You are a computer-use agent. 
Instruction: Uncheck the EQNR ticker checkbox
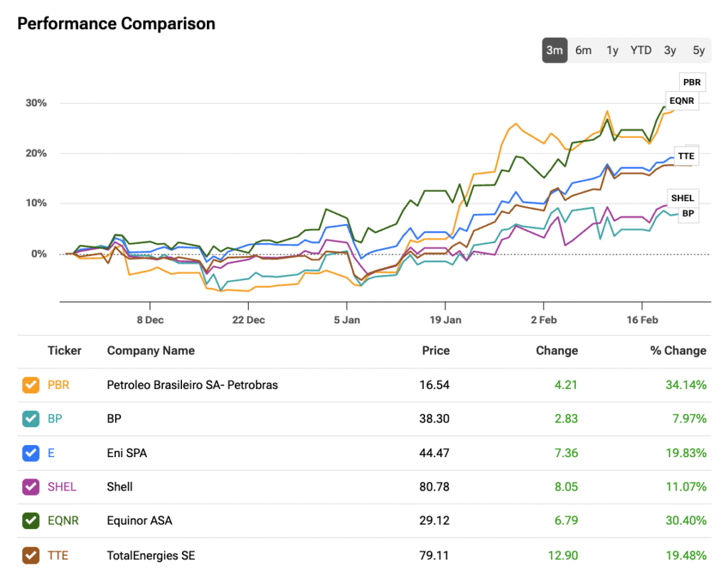[31, 521]
